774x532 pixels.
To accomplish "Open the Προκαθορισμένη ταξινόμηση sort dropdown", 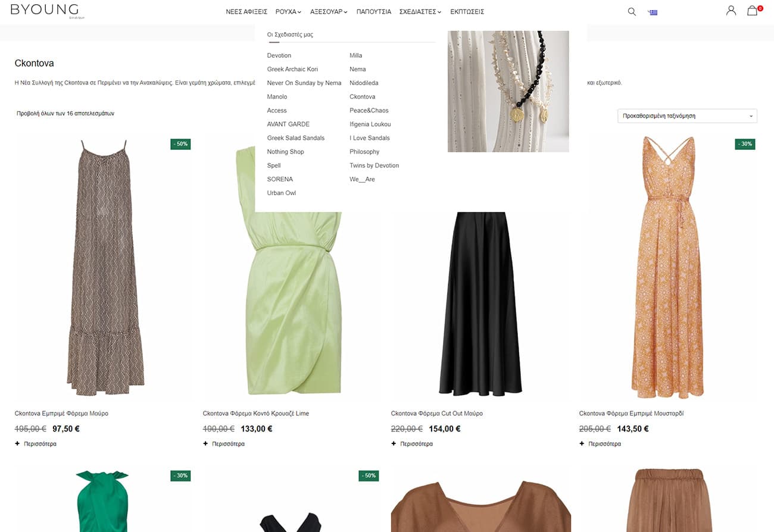I will pos(687,116).
